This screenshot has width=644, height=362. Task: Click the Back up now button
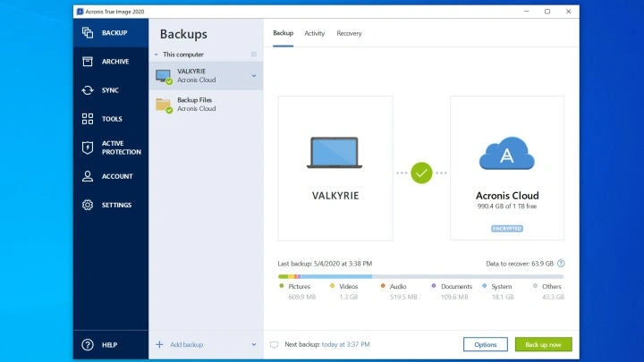click(x=544, y=345)
